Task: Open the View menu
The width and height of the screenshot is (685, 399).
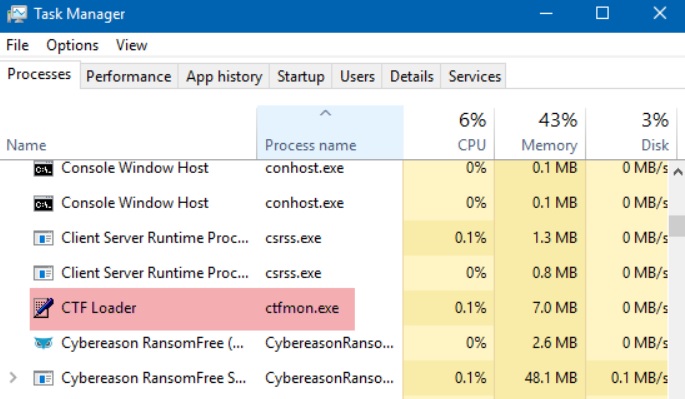Action: [131, 45]
